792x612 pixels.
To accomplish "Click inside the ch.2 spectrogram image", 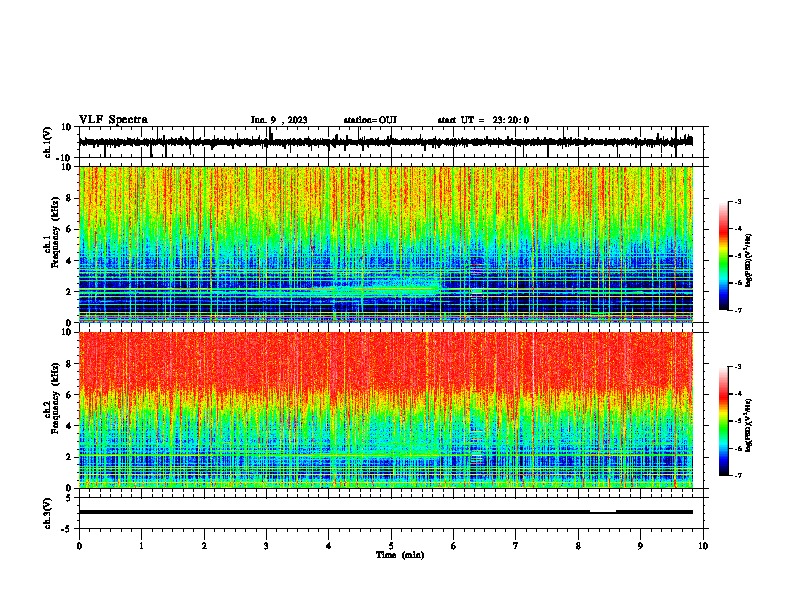I will 386,410.
